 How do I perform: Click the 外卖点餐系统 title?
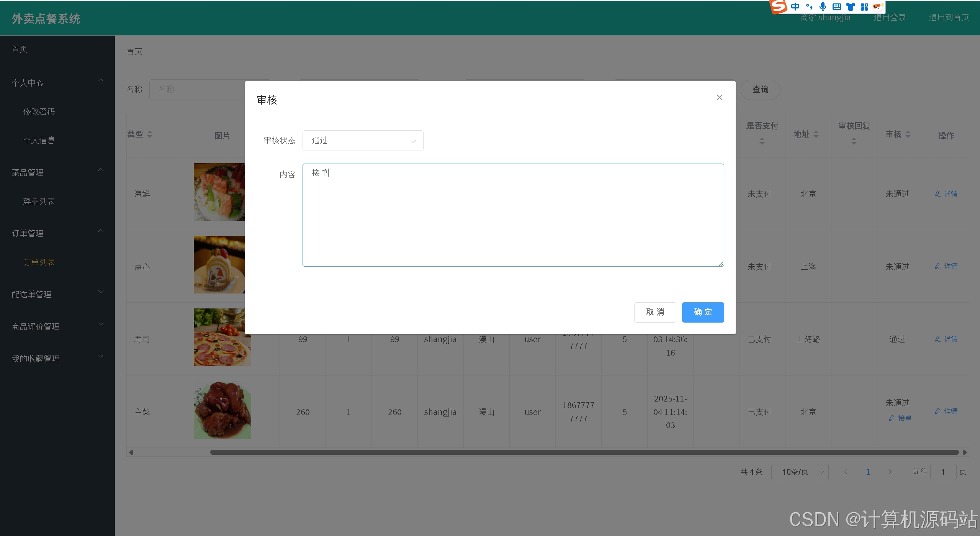coord(46,19)
